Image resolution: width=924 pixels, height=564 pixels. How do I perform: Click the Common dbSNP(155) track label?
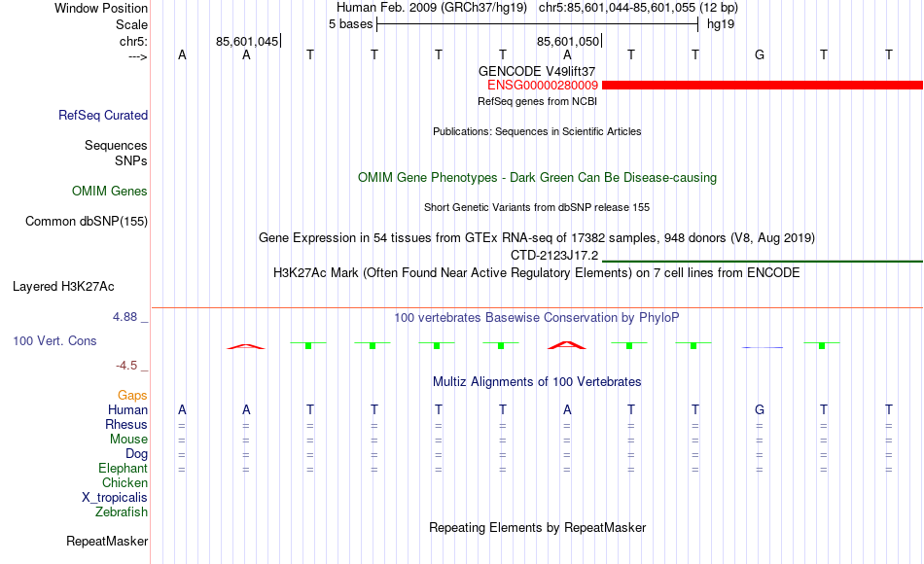(x=87, y=222)
